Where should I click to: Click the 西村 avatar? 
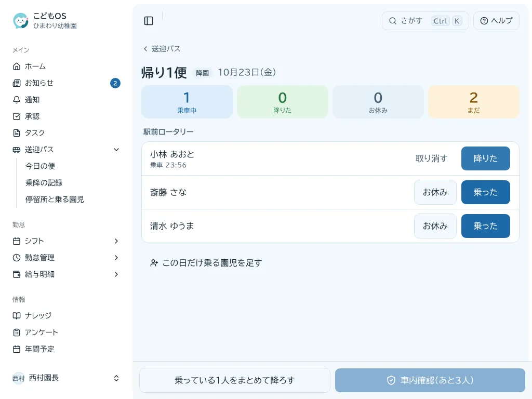19,378
